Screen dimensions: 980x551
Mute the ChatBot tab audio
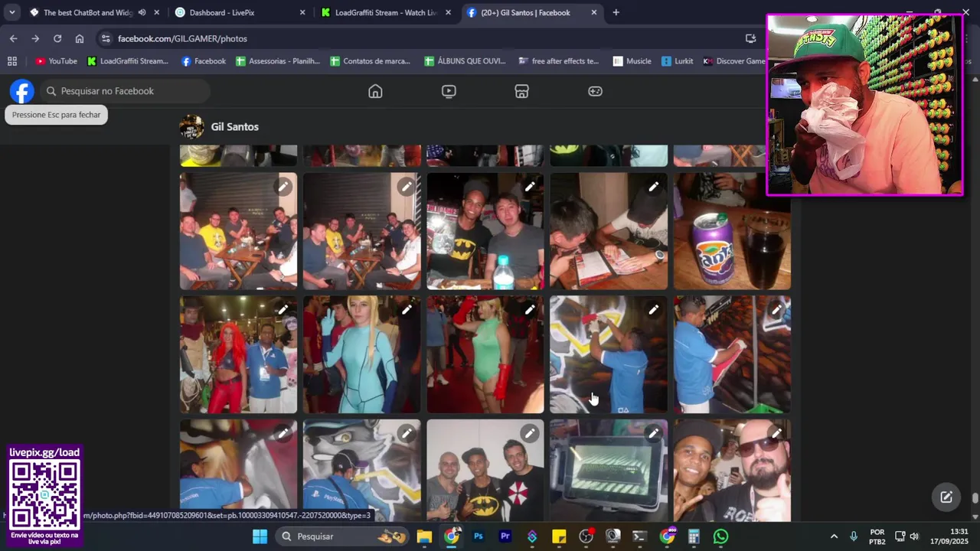(x=142, y=12)
